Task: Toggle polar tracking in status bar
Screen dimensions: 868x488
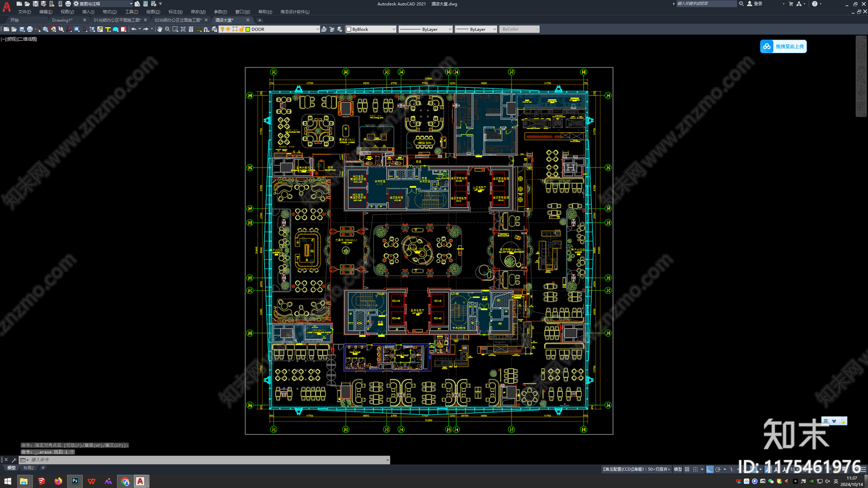Action: (x=718, y=470)
